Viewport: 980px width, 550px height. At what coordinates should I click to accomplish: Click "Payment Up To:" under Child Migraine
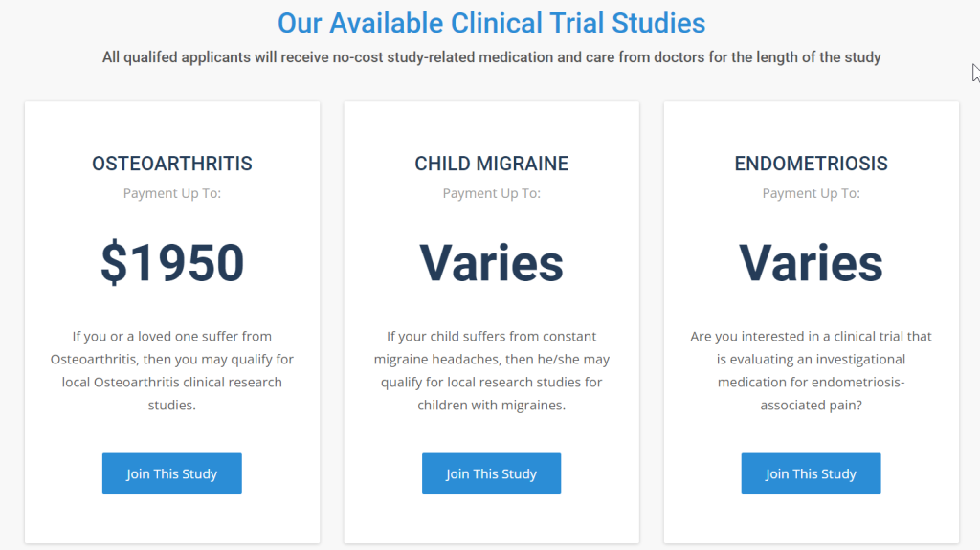491,193
